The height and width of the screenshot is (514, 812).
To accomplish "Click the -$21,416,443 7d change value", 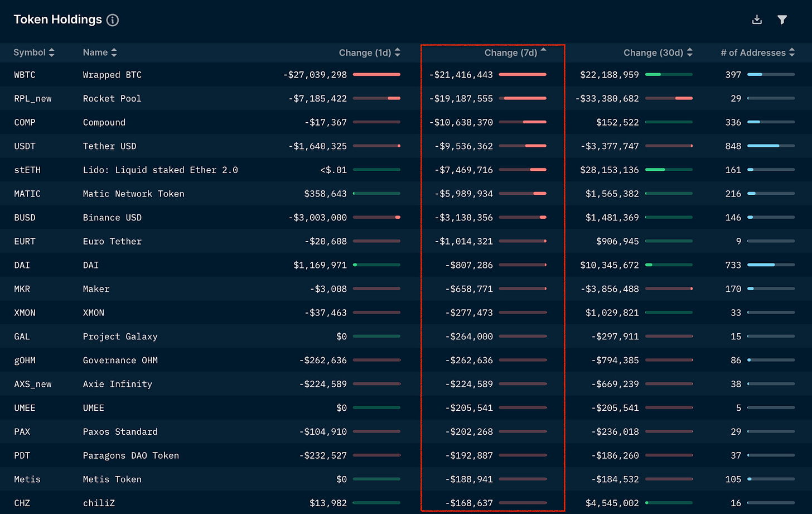I will coord(461,75).
